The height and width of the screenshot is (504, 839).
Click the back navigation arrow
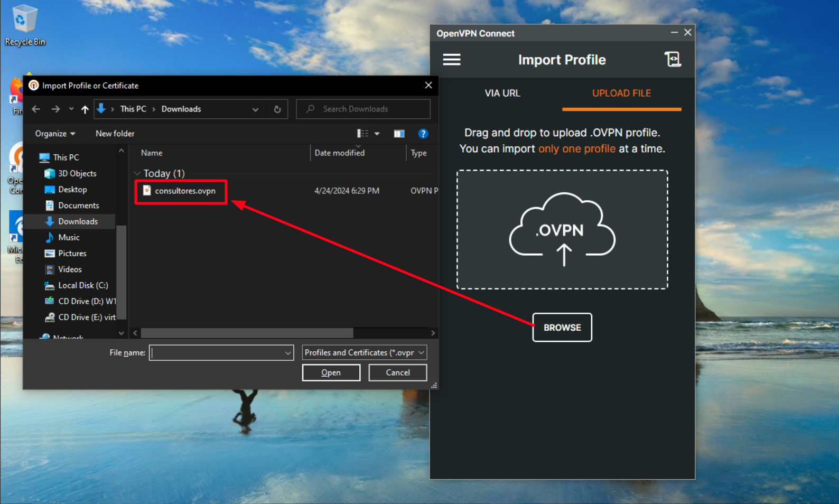tap(36, 109)
